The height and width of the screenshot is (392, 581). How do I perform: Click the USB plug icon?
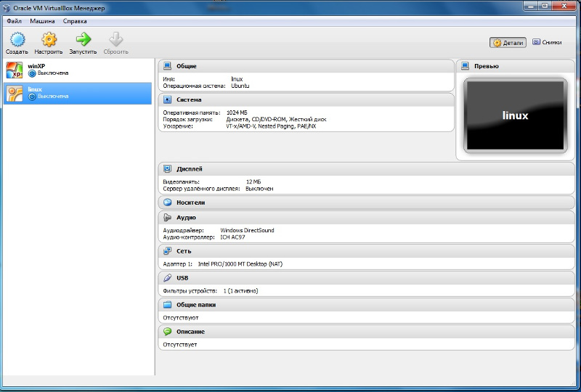(168, 277)
